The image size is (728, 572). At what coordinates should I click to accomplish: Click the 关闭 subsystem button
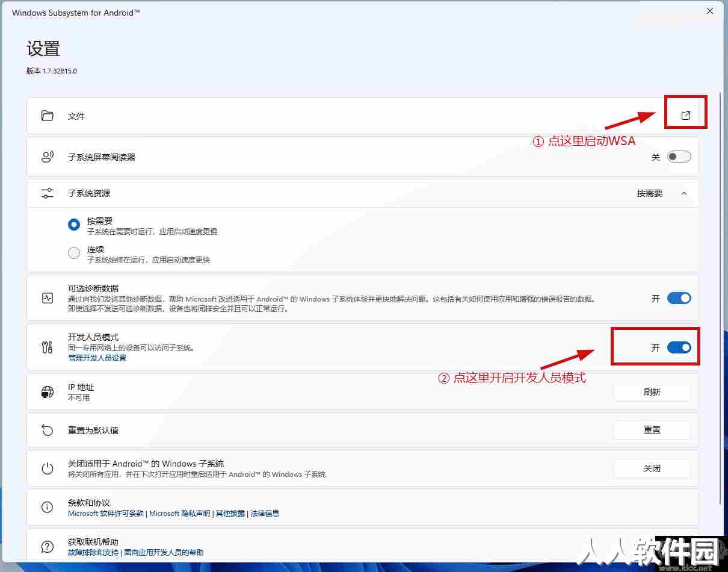click(652, 468)
